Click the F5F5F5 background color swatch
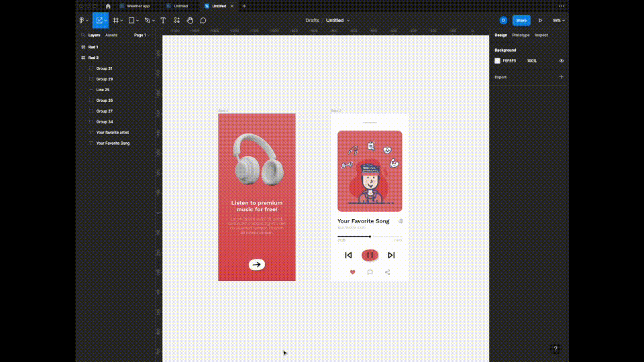 (498, 61)
